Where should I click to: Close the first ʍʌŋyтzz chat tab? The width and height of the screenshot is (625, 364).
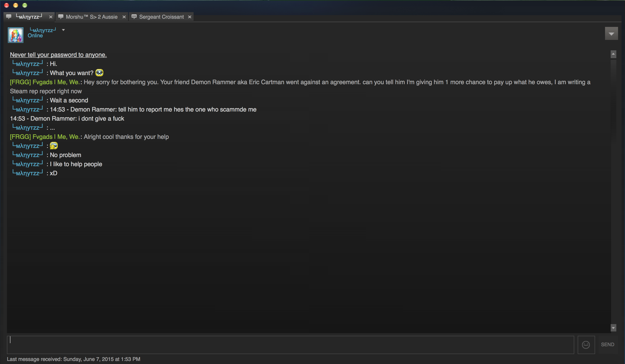(x=51, y=17)
